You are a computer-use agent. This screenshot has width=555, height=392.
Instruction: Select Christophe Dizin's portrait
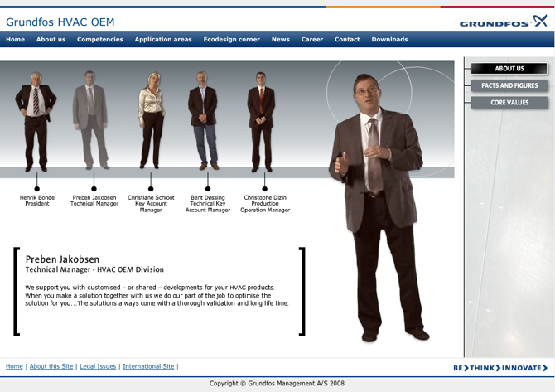pyautogui.click(x=261, y=122)
